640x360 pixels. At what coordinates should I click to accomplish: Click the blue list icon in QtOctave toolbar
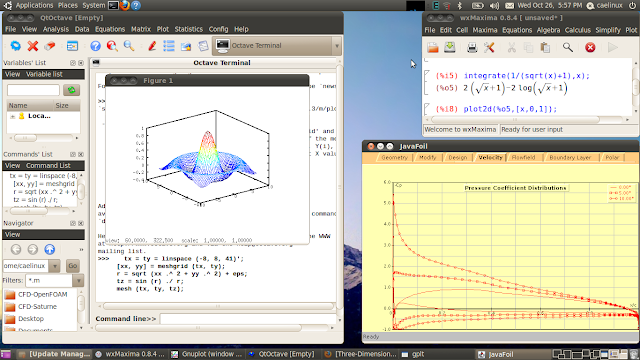(x=169, y=46)
